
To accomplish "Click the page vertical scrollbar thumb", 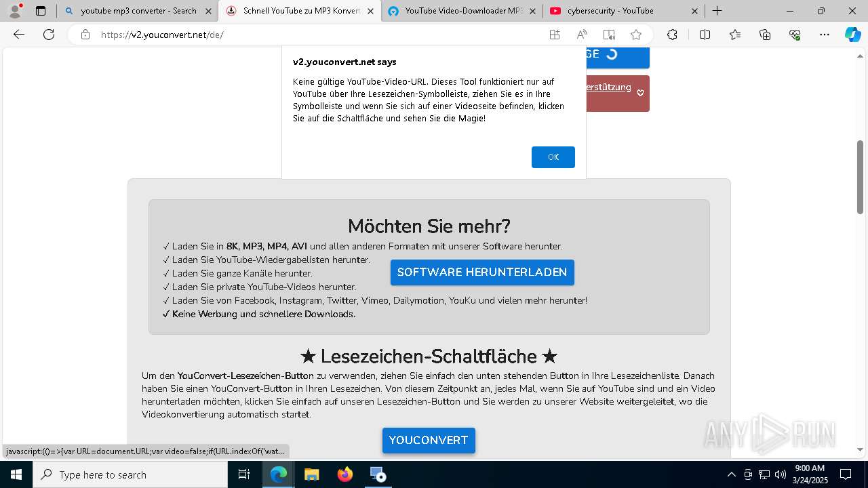I will pyautogui.click(x=861, y=177).
